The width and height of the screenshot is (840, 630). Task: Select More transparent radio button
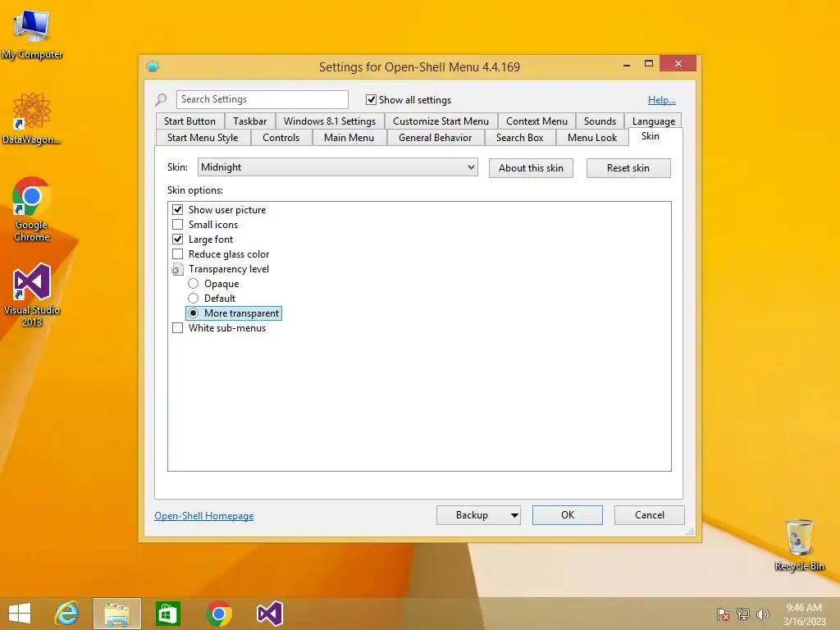coord(193,313)
